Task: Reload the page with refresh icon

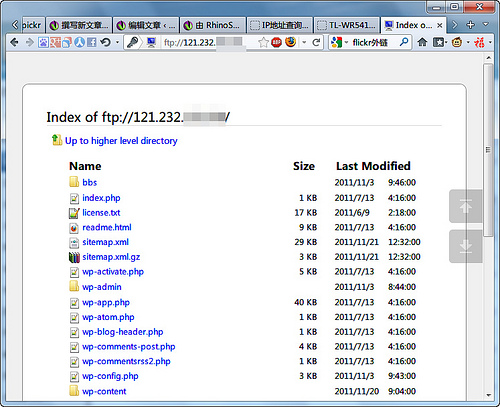Action: (x=316, y=42)
